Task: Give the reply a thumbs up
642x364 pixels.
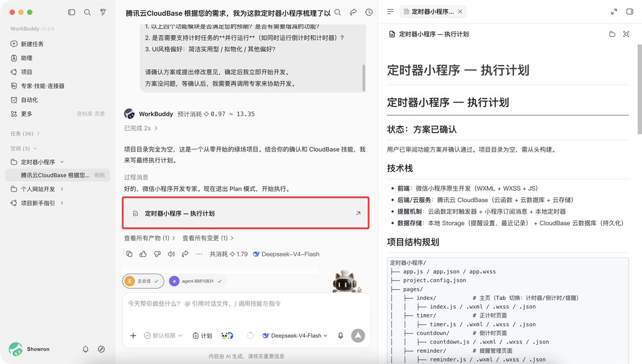Action: (x=143, y=254)
